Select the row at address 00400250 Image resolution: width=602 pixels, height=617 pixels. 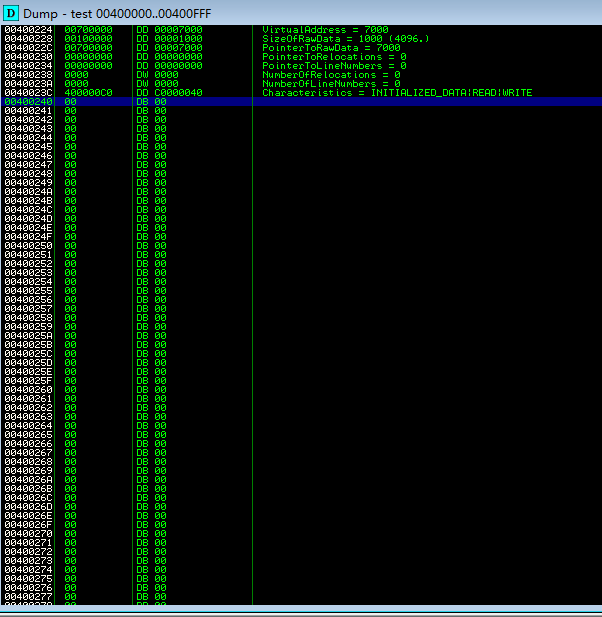click(28, 245)
